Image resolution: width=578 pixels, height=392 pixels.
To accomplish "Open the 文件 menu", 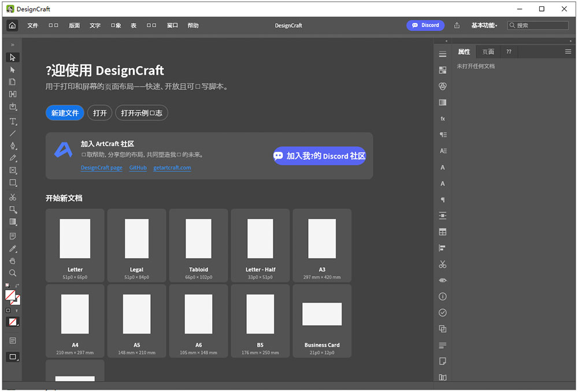I will point(32,25).
